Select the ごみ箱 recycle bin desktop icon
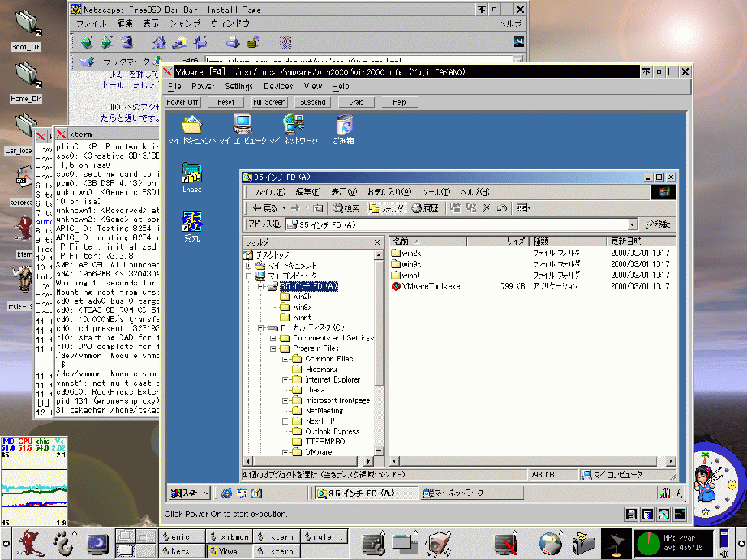The width and height of the screenshot is (747, 560). click(x=343, y=130)
